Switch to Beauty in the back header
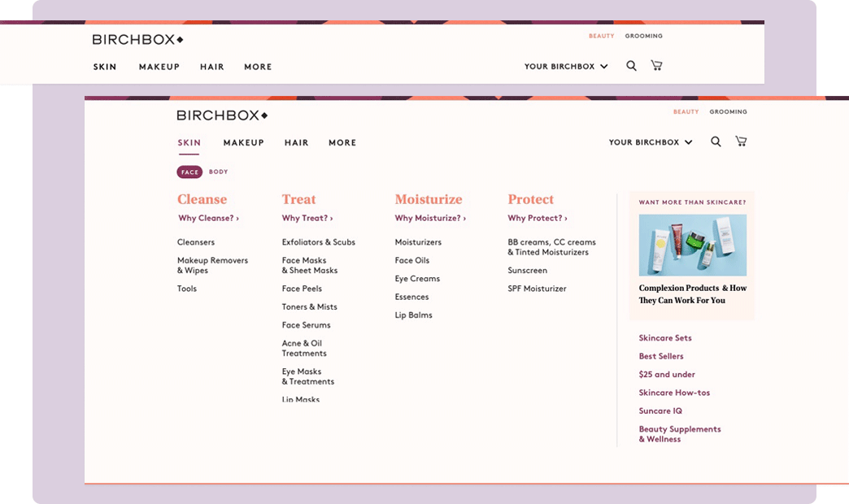 click(602, 36)
